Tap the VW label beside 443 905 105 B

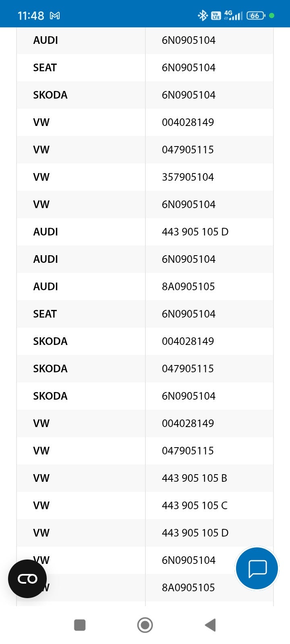click(x=41, y=478)
